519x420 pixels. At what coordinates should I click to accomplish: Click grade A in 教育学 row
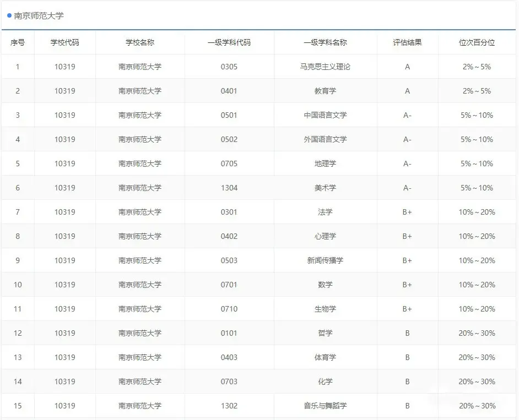click(408, 91)
